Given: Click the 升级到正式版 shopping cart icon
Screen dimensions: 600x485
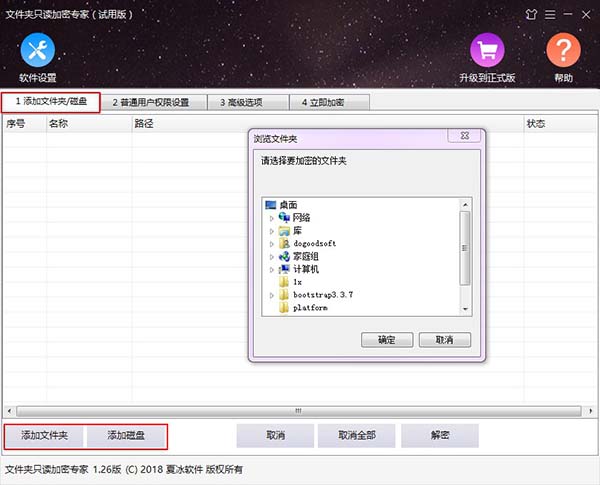Looking at the screenshot, I should tap(487, 50).
